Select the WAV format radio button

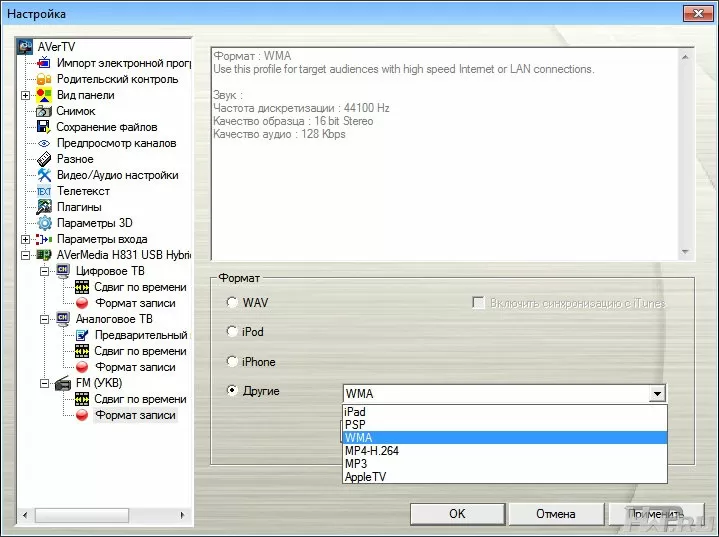tap(232, 302)
